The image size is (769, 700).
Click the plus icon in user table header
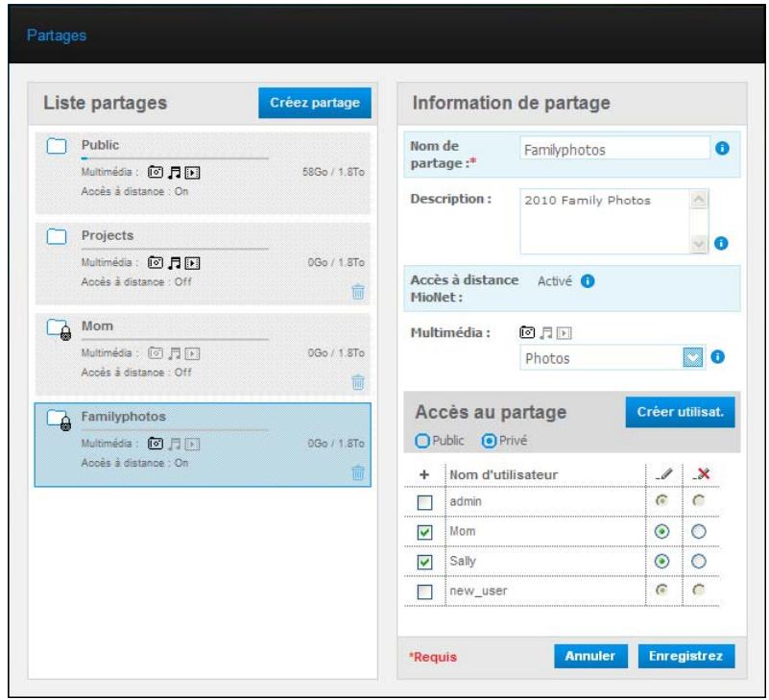424,474
